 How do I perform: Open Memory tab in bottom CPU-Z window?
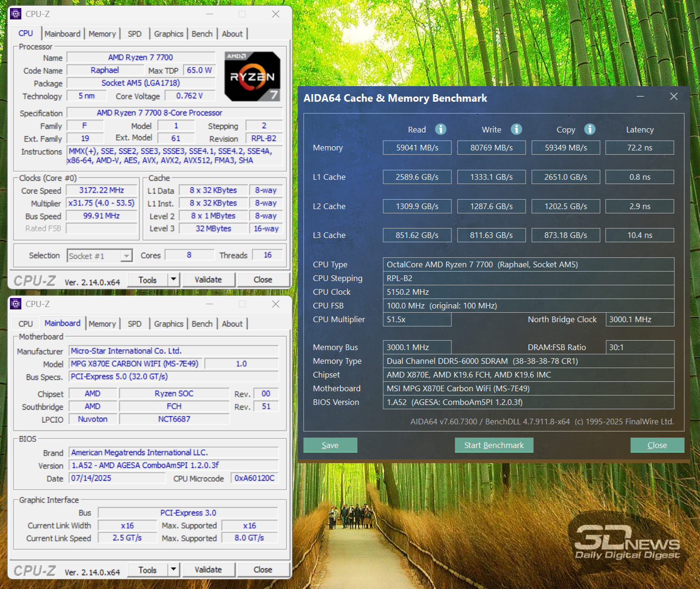102,324
